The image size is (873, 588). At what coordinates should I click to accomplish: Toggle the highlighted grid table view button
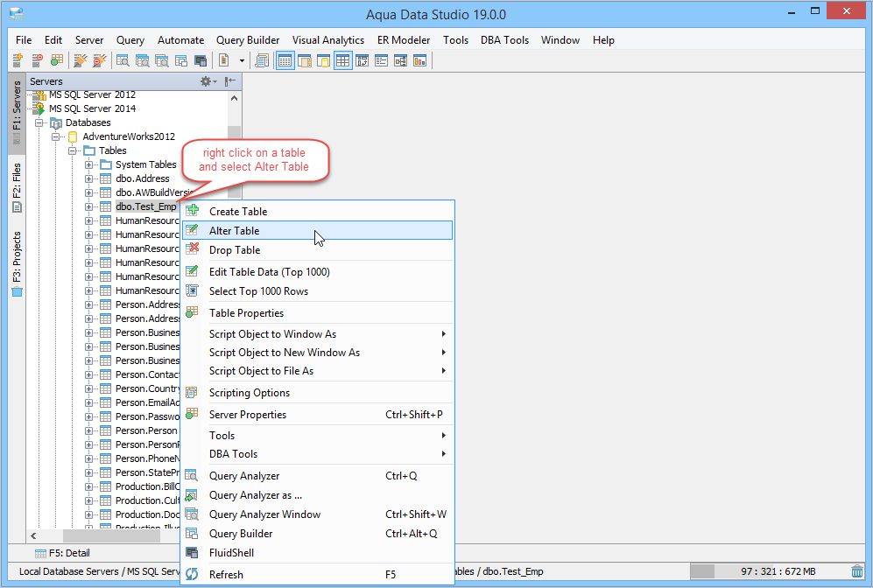(x=342, y=60)
